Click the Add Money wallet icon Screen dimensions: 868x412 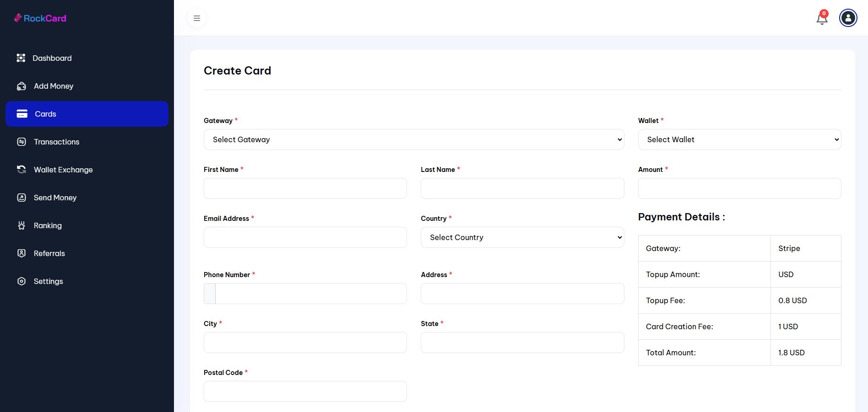click(22, 86)
